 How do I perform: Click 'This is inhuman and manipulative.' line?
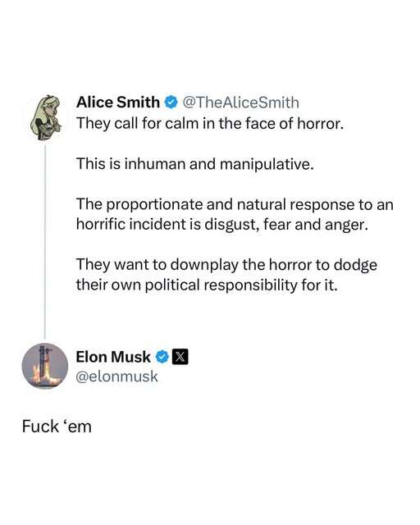[195, 164]
